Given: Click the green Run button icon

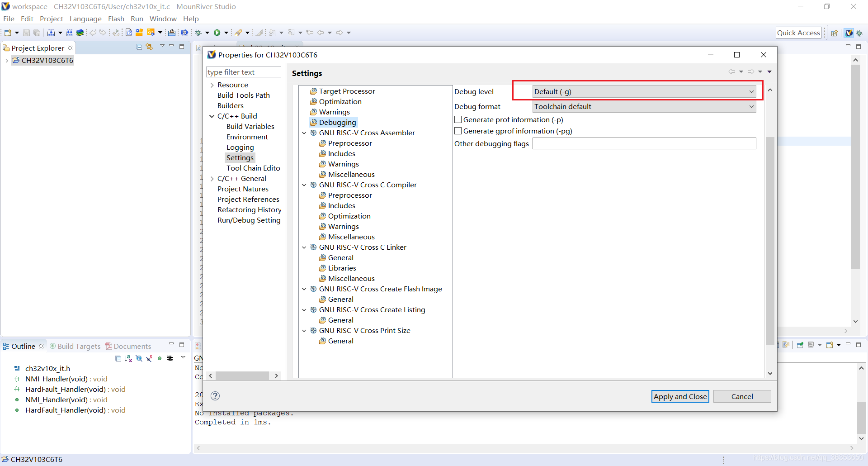Looking at the screenshot, I should click(217, 33).
